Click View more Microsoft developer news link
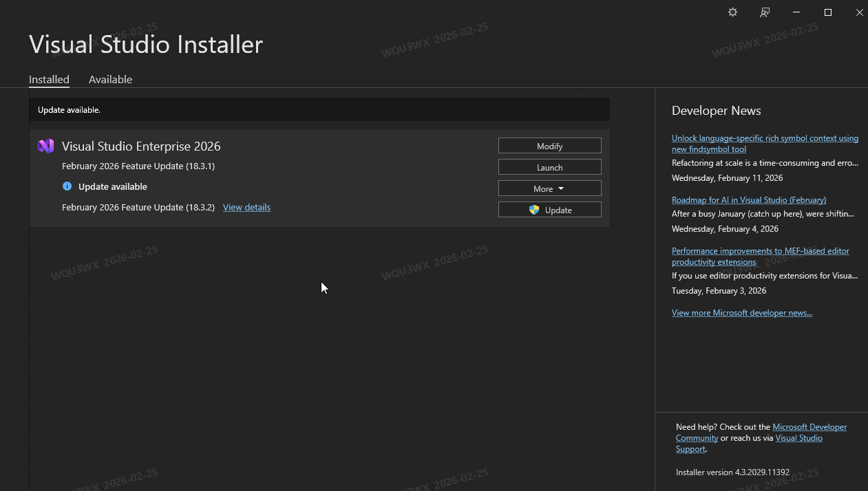This screenshot has height=491, width=868. [x=742, y=313]
